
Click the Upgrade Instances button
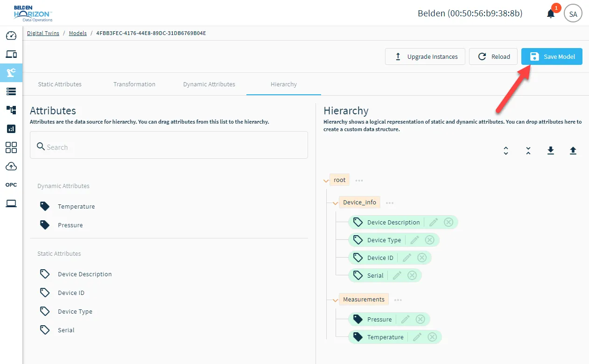[425, 56]
